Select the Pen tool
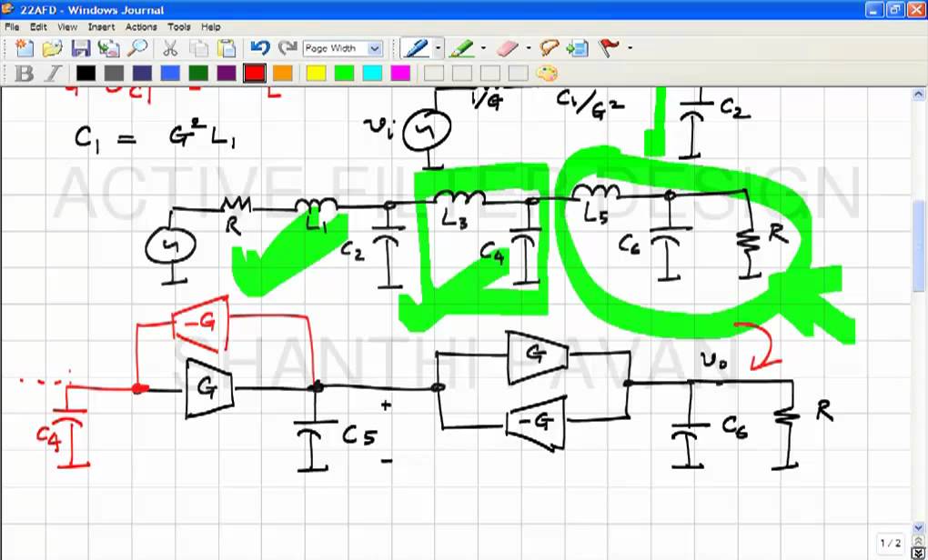The height and width of the screenshot is (560, 928). point(416,48)
